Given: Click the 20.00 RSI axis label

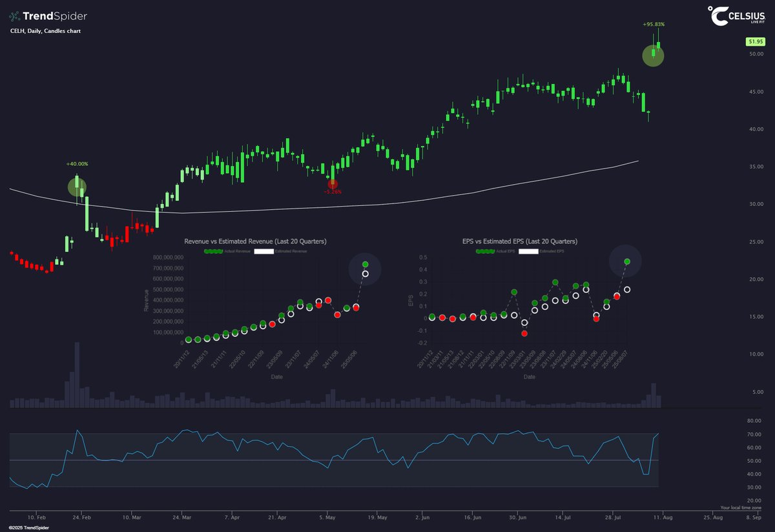Looking at the screenshot, I should coord(756,501).
